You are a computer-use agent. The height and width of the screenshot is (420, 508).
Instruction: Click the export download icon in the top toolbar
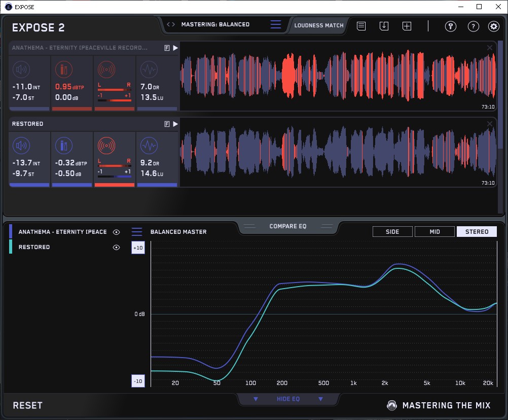(384, 26)
